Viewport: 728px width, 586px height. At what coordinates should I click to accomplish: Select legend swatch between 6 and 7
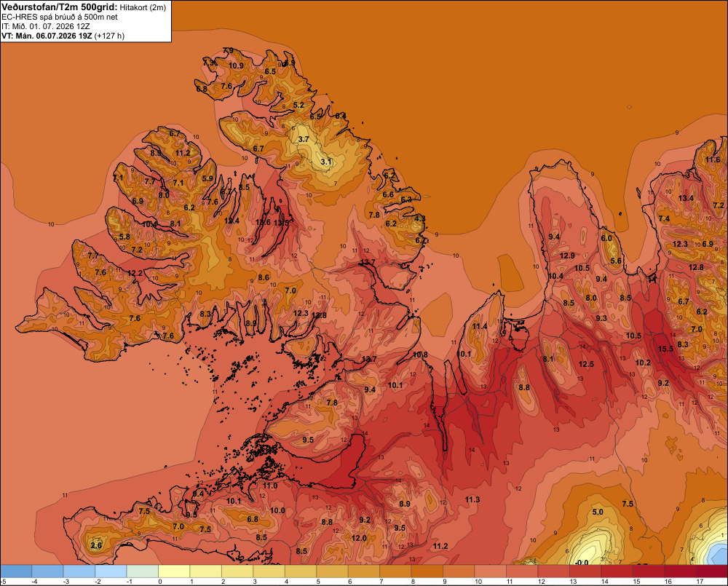click(x=364, y=571)
